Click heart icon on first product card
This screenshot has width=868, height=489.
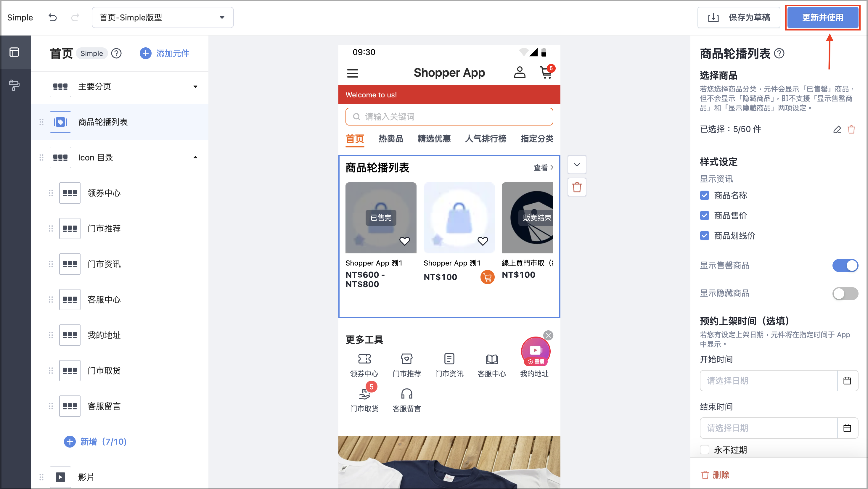[x=404, y=241]
